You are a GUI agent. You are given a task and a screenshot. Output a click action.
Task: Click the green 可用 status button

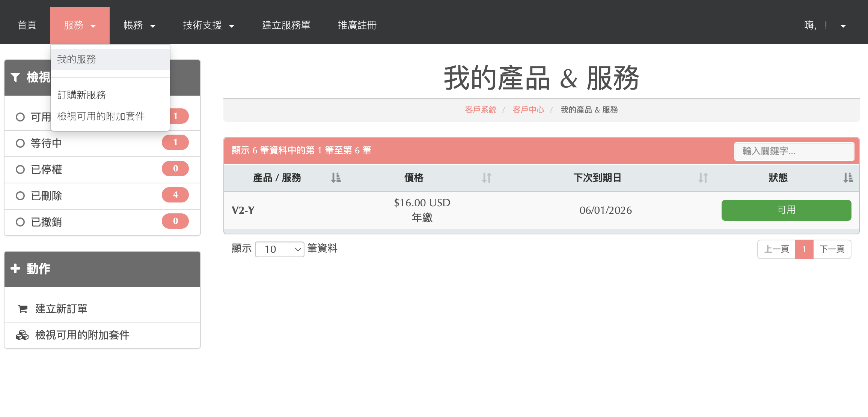click(x=786, y=210)
